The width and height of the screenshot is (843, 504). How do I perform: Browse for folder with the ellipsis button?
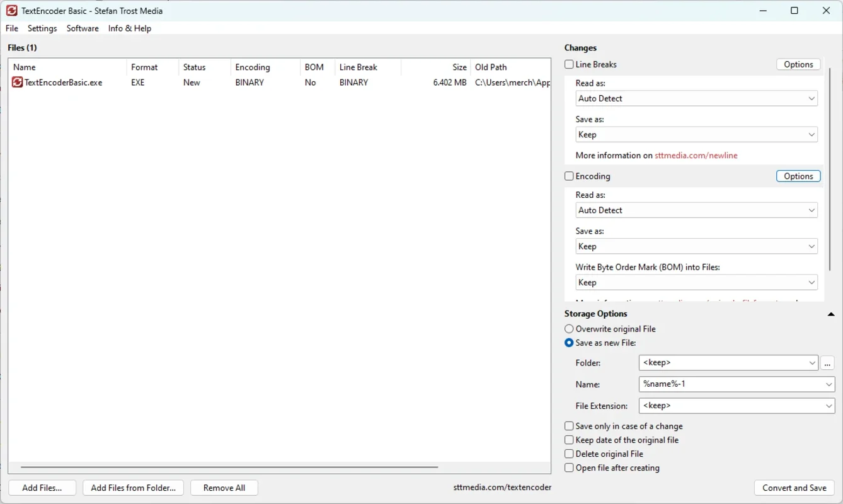[828, 363]
